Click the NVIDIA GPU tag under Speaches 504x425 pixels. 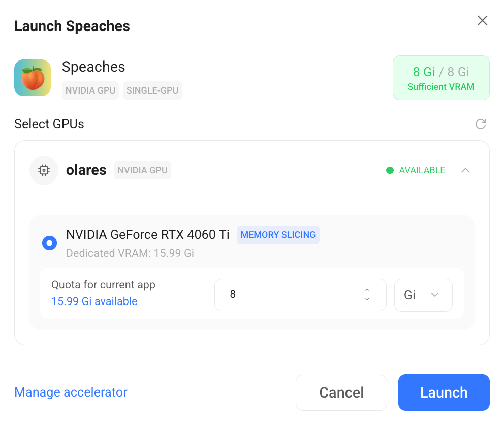pos(90,90)
